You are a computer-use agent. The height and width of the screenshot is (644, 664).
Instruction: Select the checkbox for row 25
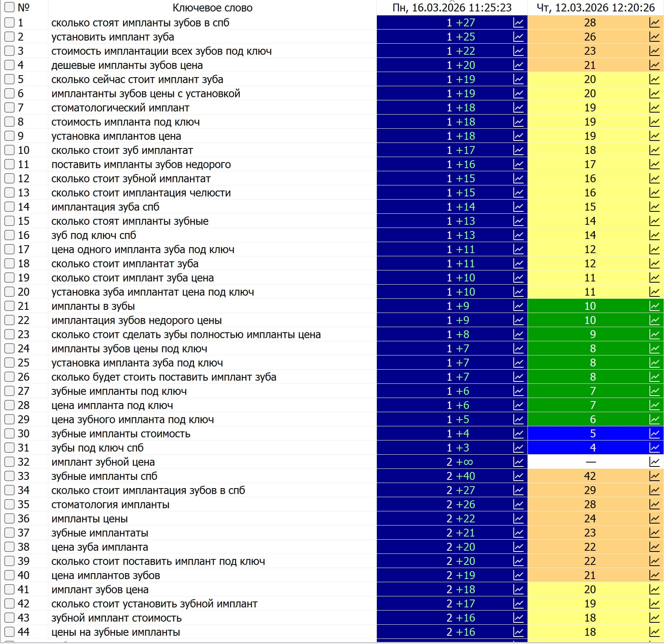pos(9,363)
